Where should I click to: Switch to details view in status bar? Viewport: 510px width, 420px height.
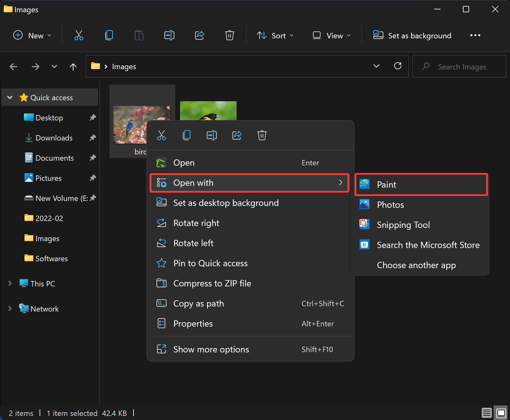coord(486,413)
